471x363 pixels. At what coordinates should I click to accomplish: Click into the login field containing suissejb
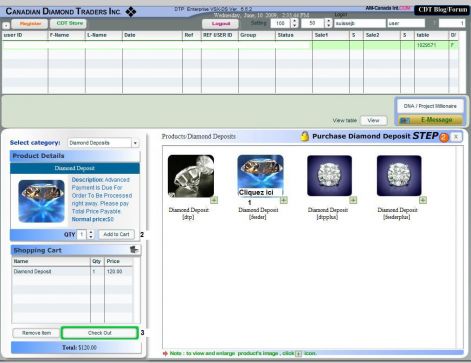click(x=359, y=23)
